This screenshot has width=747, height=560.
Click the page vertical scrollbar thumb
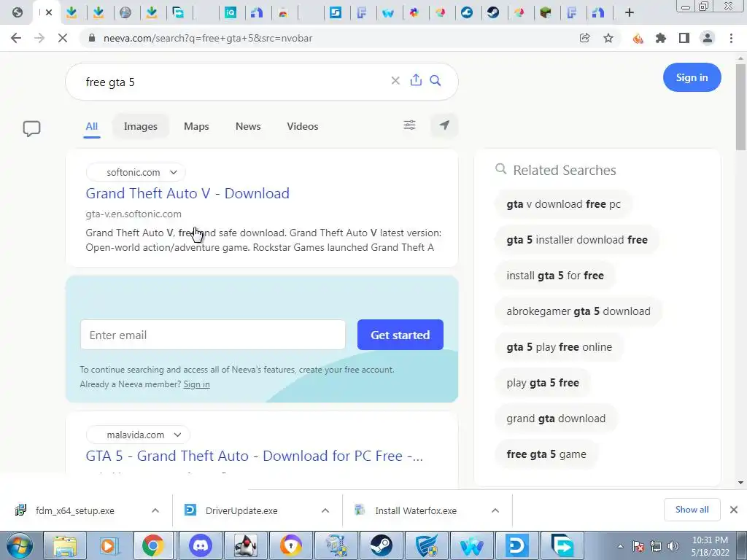tap(740, 107)
